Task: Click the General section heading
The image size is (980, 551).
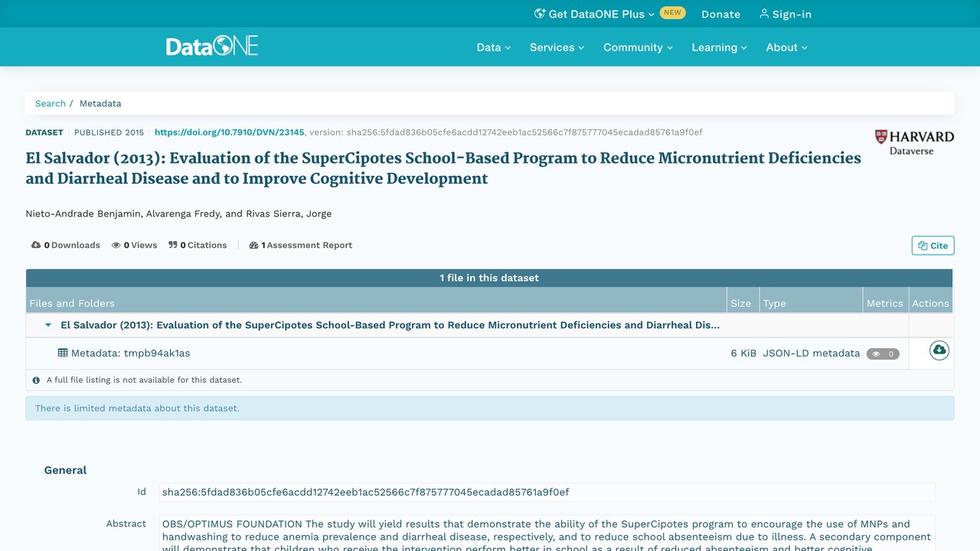Action: click(x=66, y=470)
